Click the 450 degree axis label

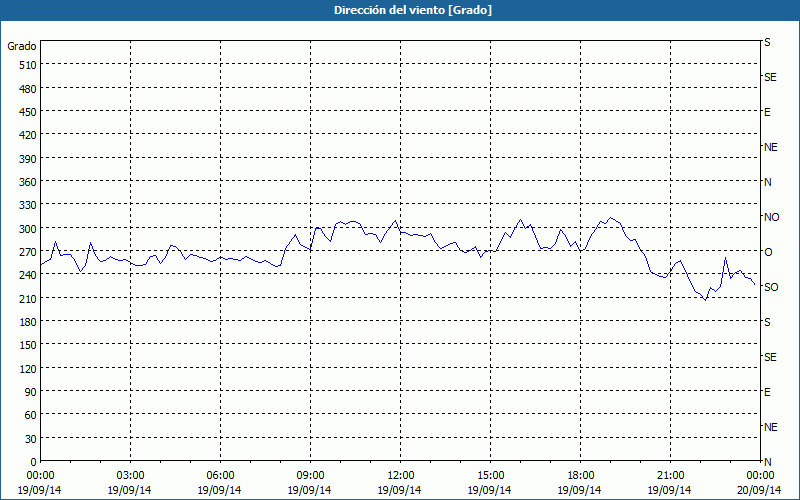(x=28, y=112)
